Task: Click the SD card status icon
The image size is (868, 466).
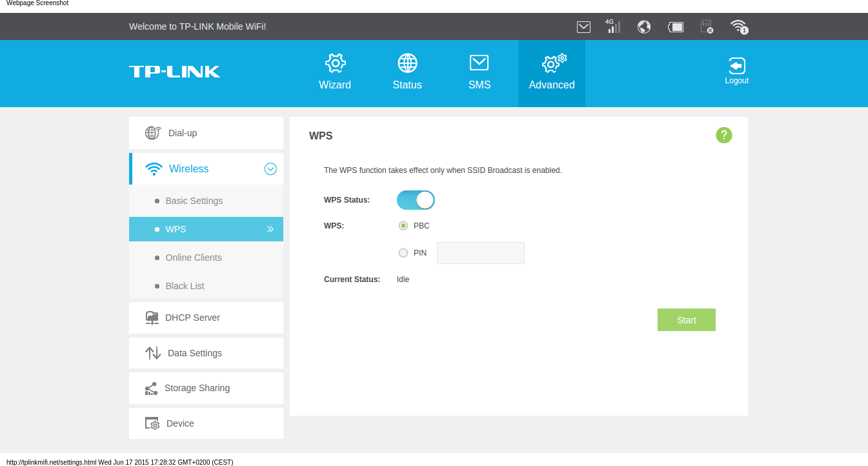Action: click(x=707, y=26)
